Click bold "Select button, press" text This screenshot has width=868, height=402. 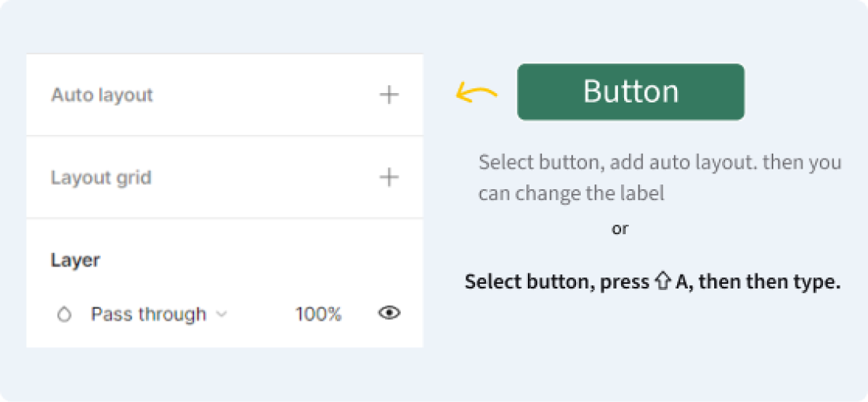556,282
